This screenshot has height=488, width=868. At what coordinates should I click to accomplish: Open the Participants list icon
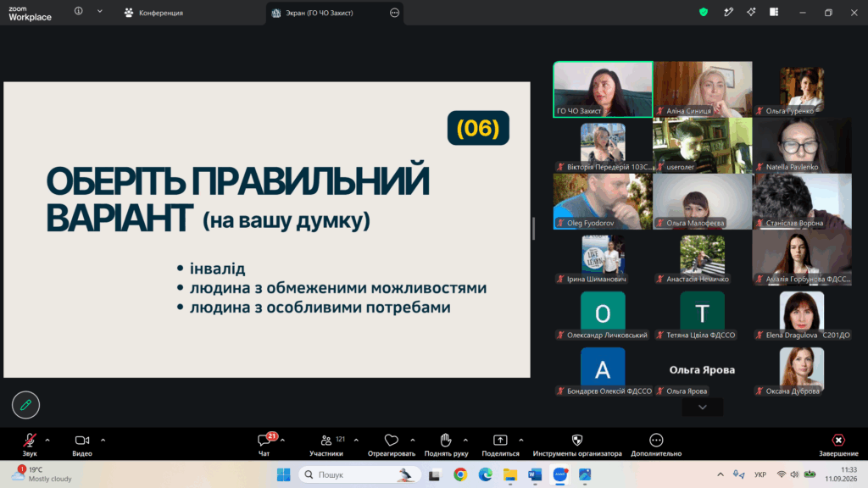click(x=326, y=441)
